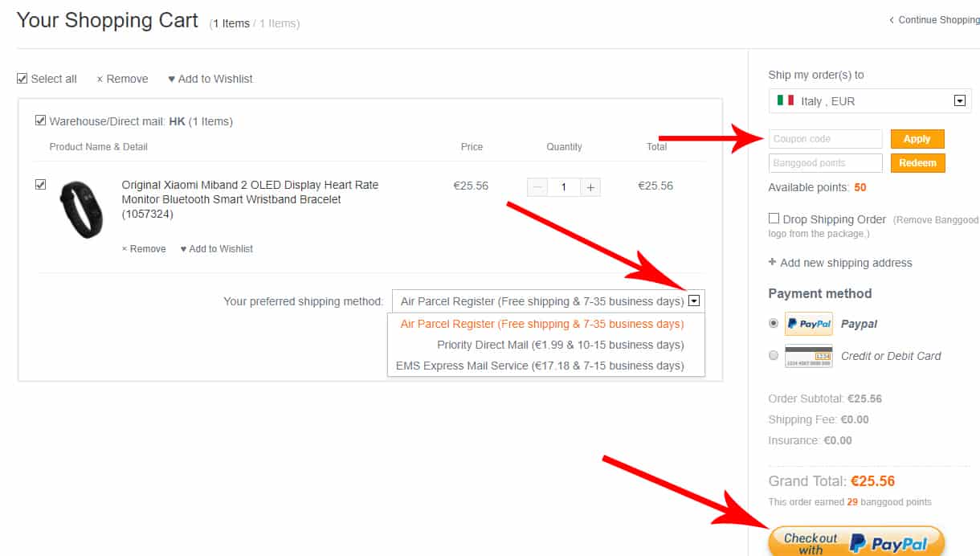Open the Original Xiaomi Miband 2 product title
Image resolution: width=980 pixels, height=556 pixels.
250,199
